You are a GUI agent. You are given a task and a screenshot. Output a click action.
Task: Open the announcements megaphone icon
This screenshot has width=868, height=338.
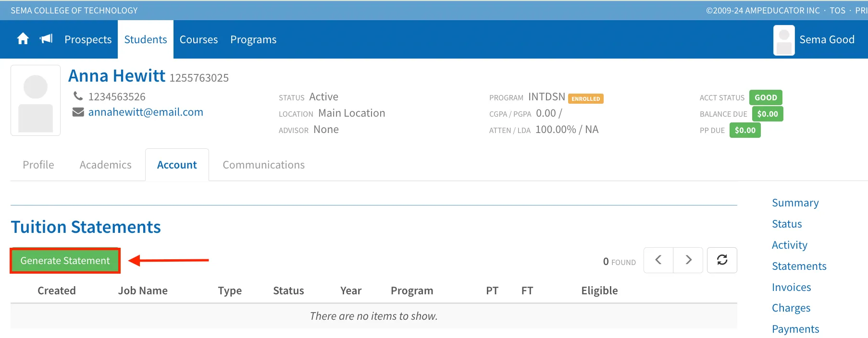[46, 39]
